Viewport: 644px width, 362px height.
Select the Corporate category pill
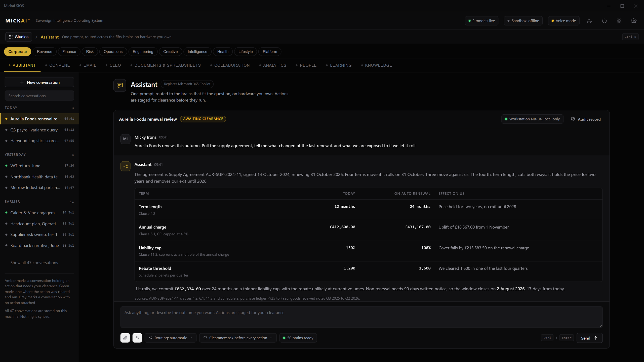pos(18,52)
